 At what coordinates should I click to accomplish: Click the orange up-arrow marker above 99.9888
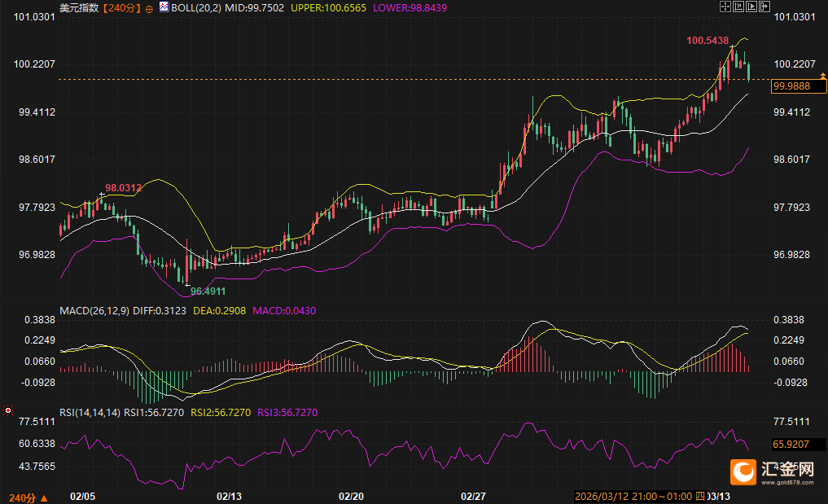[822, 76]
